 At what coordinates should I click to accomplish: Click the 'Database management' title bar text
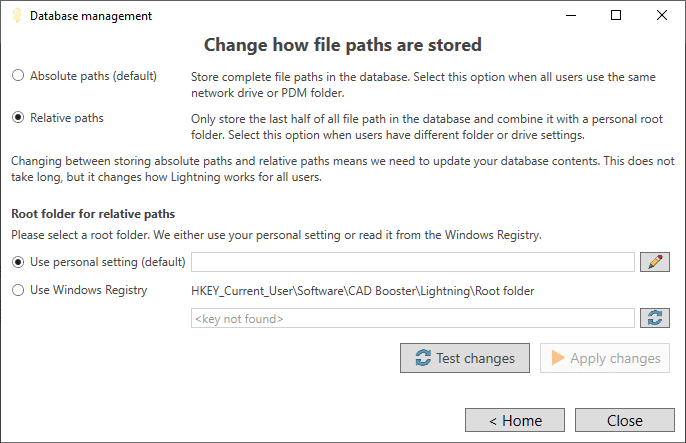[x=91, y=16]
